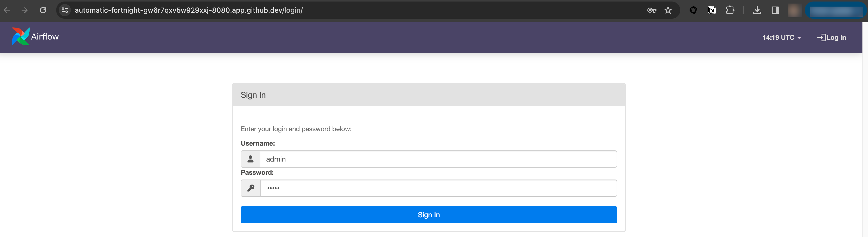The image size is (868, 237).
Task: Bookmark this page with star icon
Action: [x=668, y=10]
